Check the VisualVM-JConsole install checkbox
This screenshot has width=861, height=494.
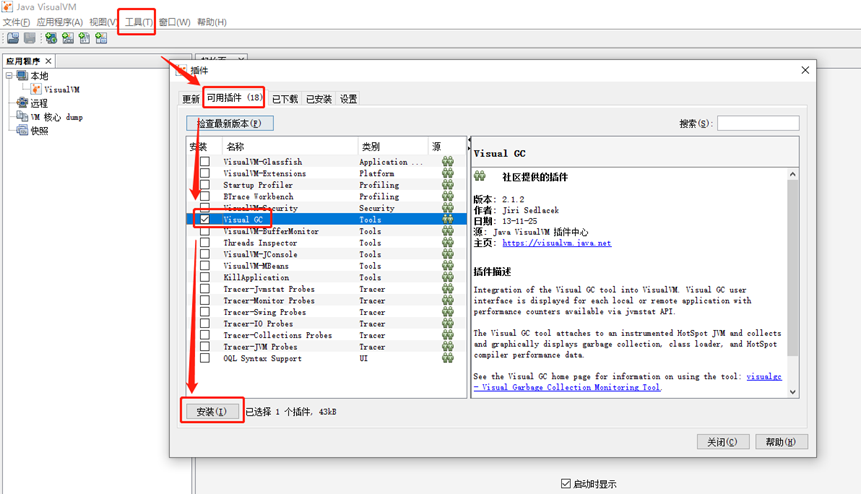click(205, 254)
